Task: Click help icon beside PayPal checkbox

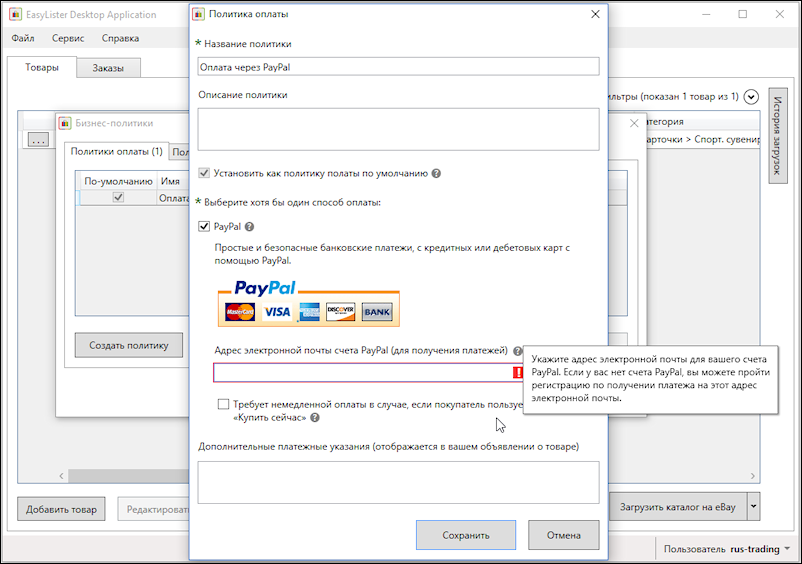Action: coord(249,227)
